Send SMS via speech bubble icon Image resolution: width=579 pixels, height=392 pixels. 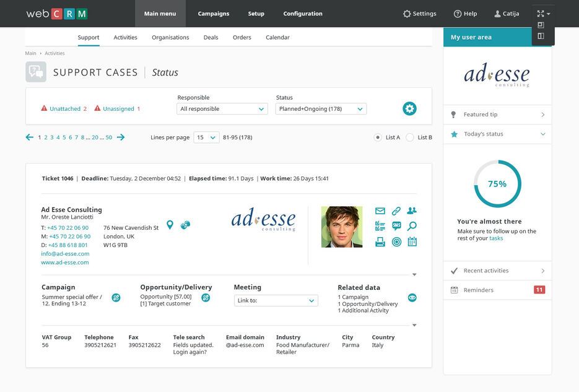(396, 226)
